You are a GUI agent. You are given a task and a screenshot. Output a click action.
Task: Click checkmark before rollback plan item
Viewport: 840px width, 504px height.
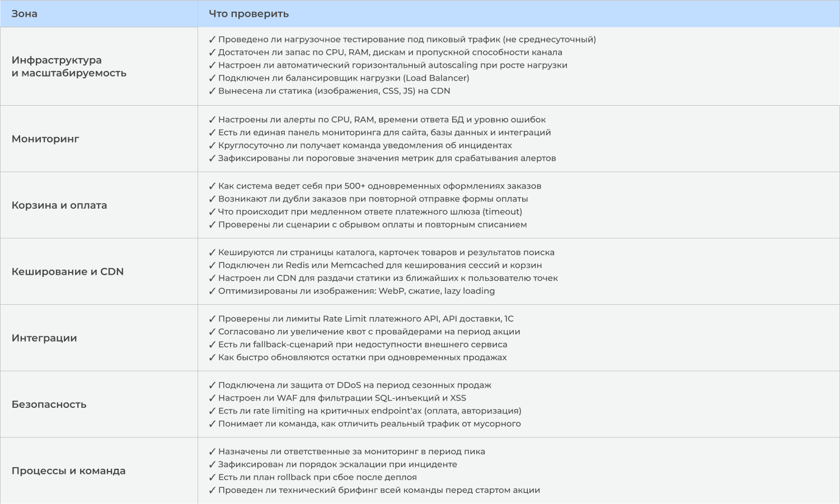click(x=212, y=478)
